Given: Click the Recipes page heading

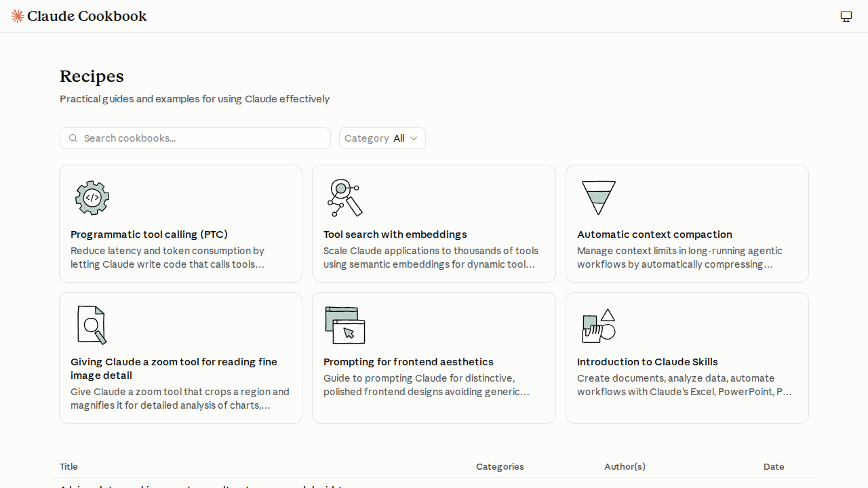Looking at the screenshot, I should tap(92, 76).
